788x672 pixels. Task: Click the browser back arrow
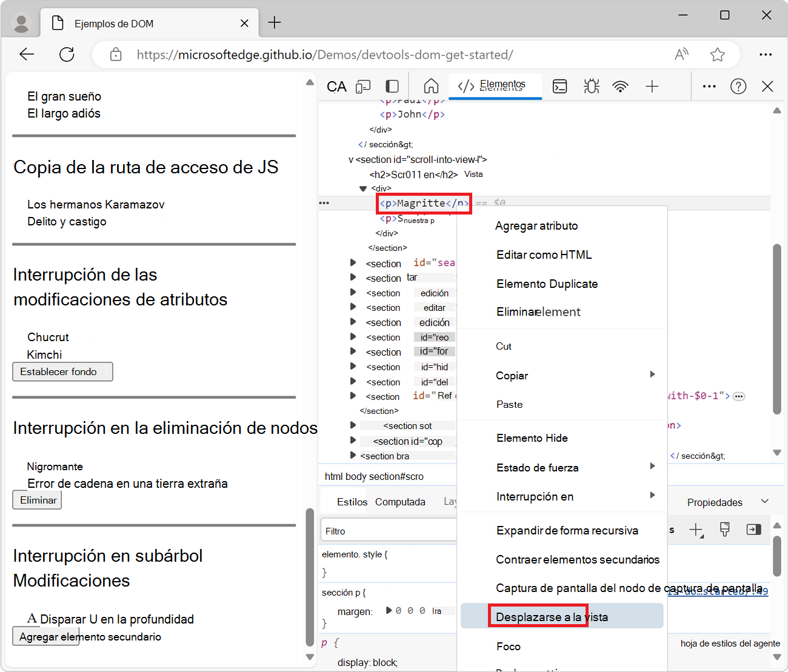[27, 55]
